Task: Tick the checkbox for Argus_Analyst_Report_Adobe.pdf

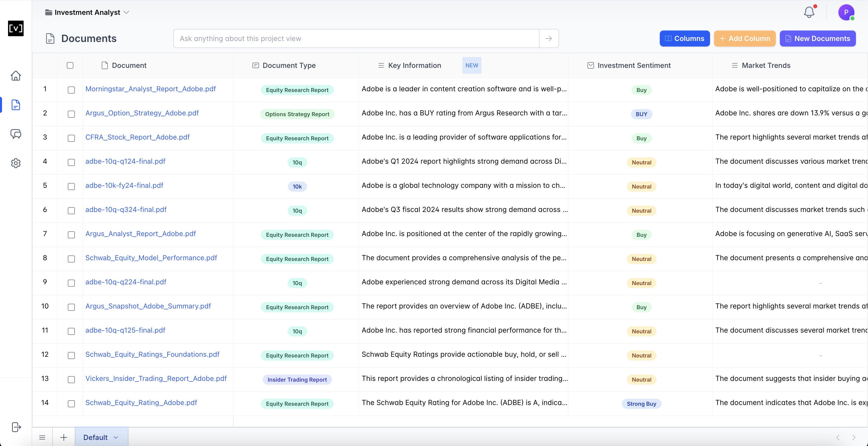Action: click(x=71, y=235)
